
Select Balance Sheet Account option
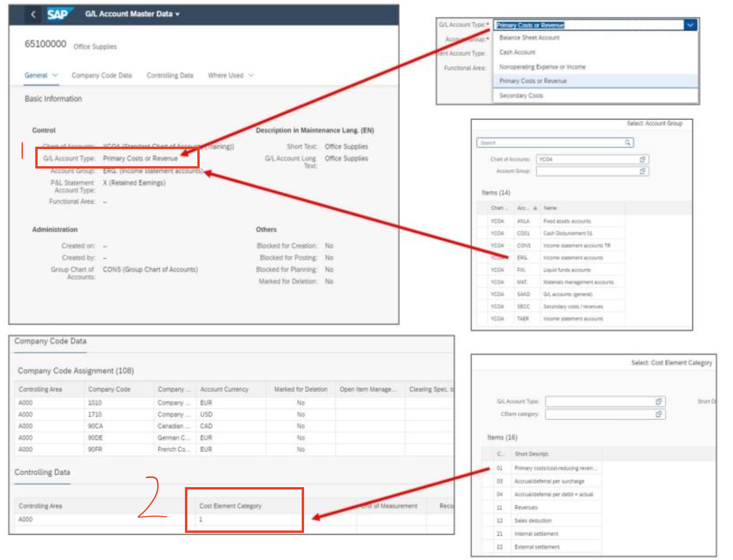coord(596,38)
